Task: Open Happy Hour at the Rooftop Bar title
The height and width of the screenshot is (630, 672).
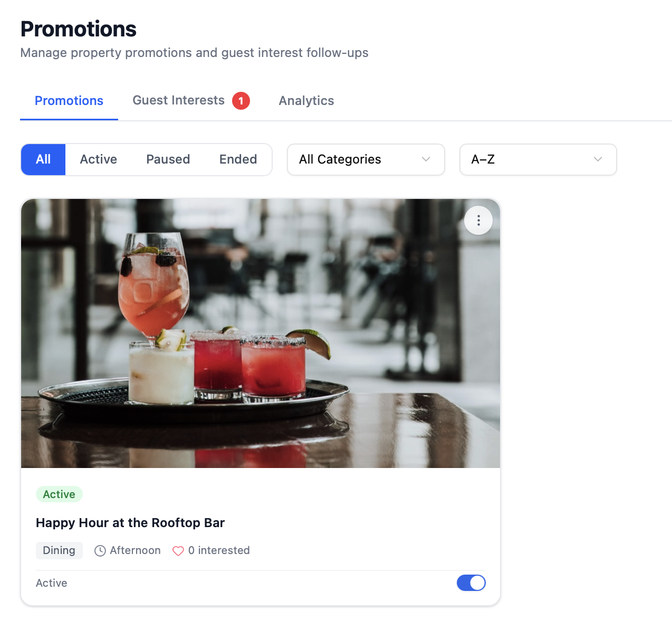Action: click(x=130, y=523)
